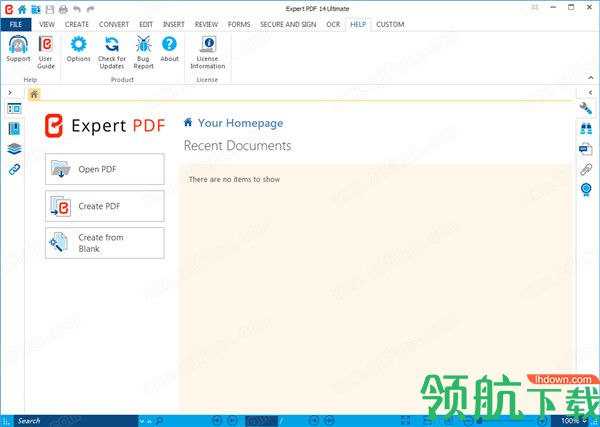Open the Options gear
600x427 pixels.
[78, 49]
